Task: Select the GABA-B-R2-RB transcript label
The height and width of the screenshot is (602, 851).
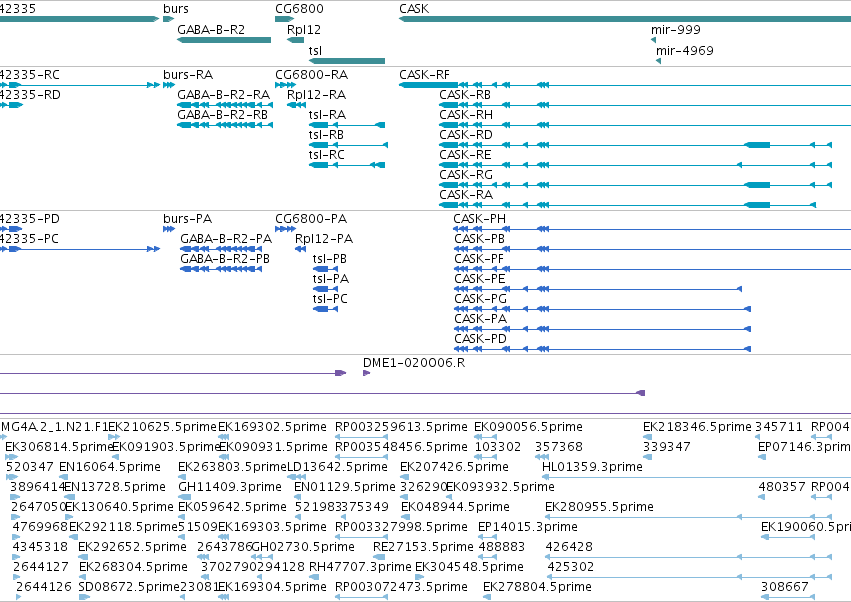Action: click(223, 115)
